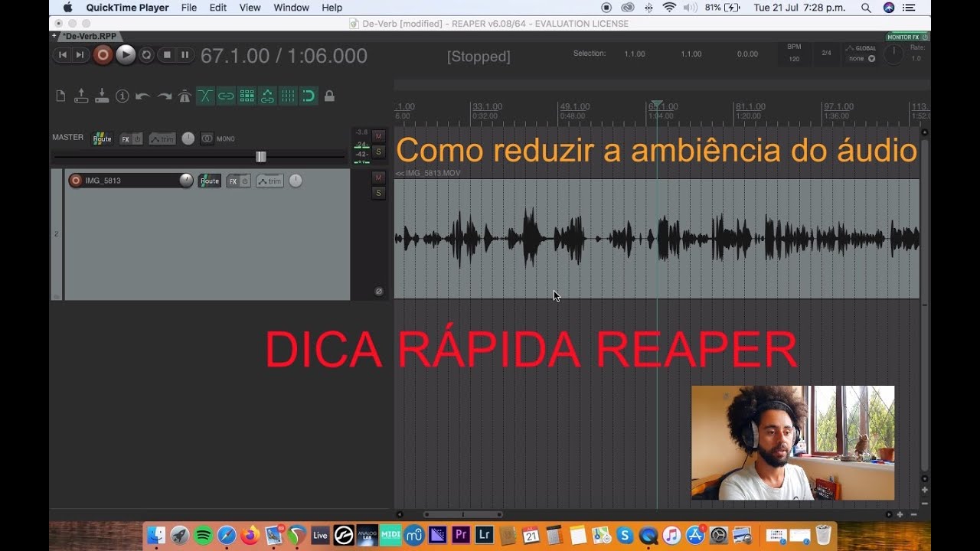Open the View menu
980x551 pixels.
[250, 8]
